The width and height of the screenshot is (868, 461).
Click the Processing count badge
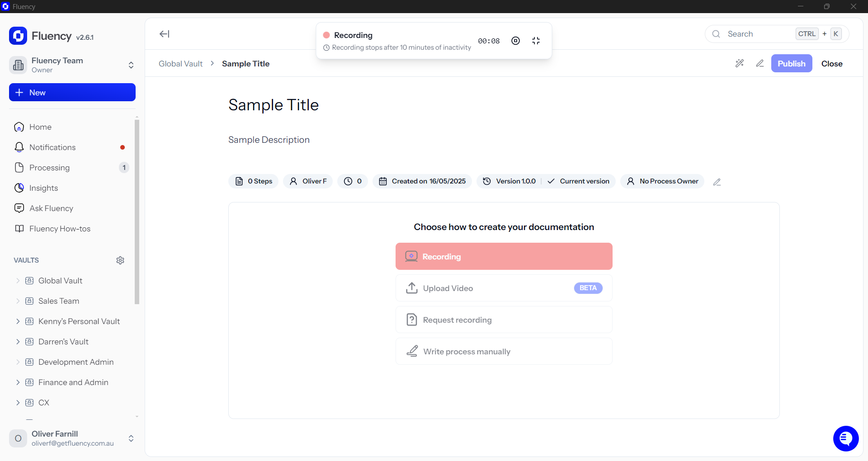click(124, 168)
